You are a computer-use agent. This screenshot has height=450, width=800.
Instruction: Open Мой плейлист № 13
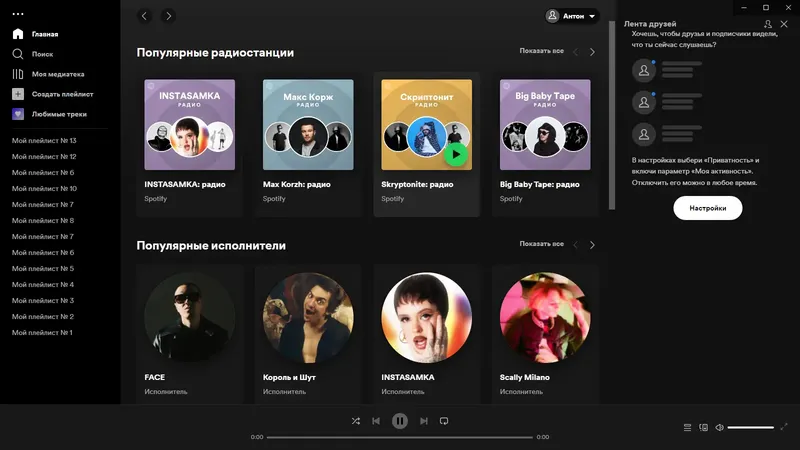tap(44, 140)
